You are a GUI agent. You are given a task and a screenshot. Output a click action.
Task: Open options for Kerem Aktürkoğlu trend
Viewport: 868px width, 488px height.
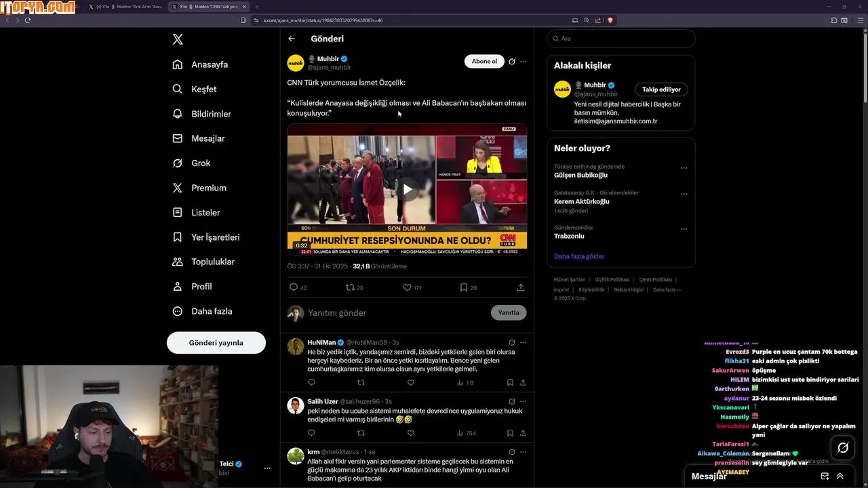click(684, 193)
